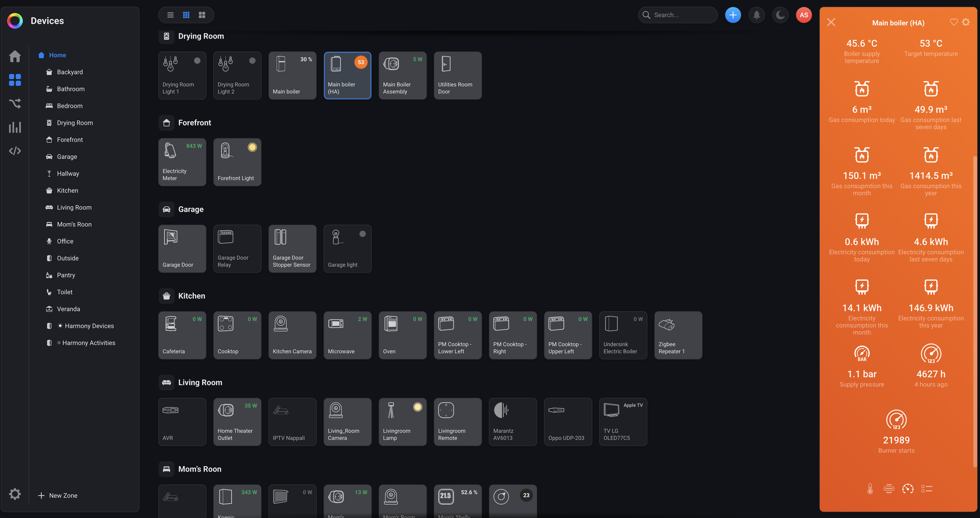Screen dimensions: 980x518
Task: Open the Electricity Meter device tile
Action: point(182,162)
